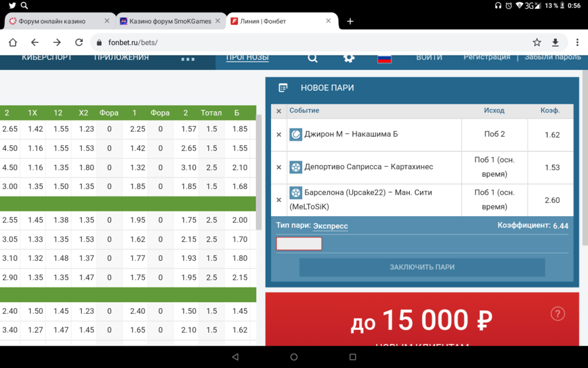Open Депортиво Саприсса – Картахинес event
Viewport: 588px width, 368px height.
pyautogui.click(x=369, y=167)
